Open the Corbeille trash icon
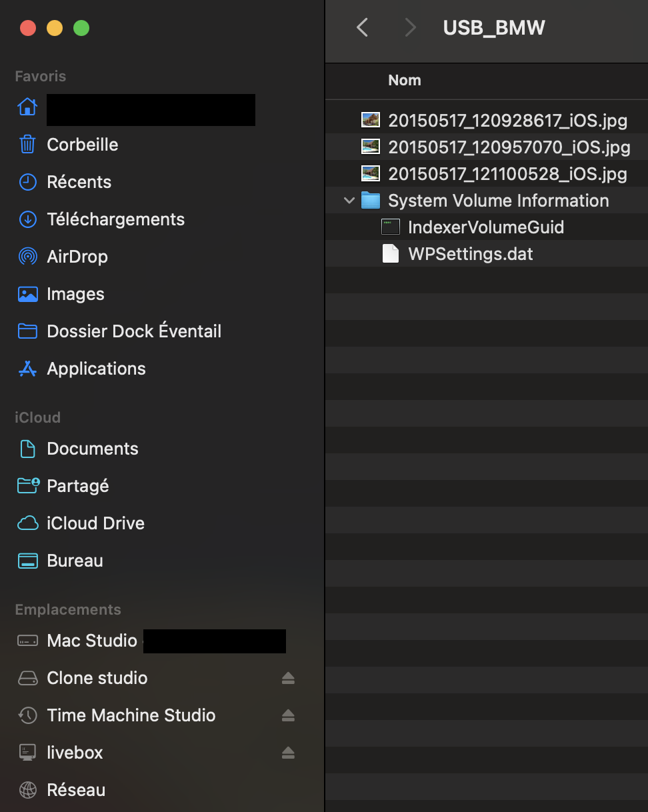648x812 pixels. tap(27, 145)
